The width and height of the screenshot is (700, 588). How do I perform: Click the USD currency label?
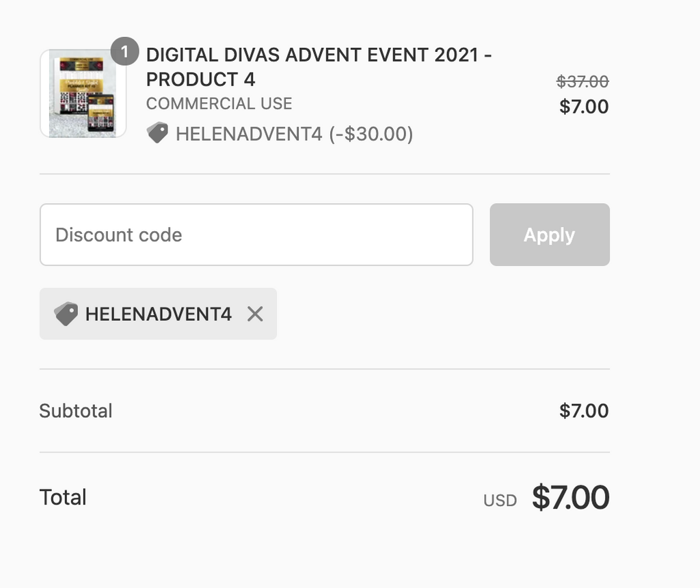coord(500,500)
